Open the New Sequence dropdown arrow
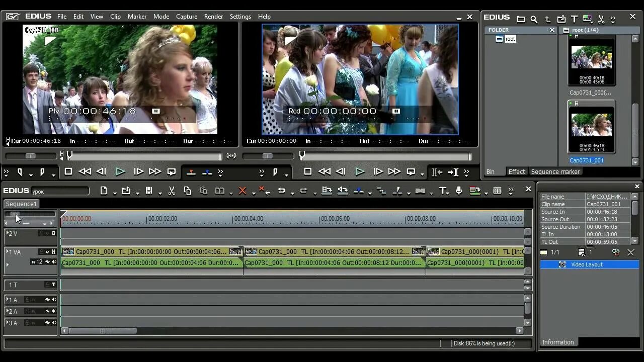The width and height of the screenshot is (644, 362). pos(115,193)
